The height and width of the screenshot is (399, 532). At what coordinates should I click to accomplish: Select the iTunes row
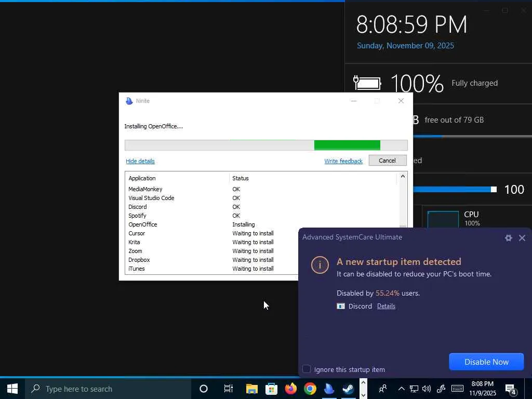[212, 269]
